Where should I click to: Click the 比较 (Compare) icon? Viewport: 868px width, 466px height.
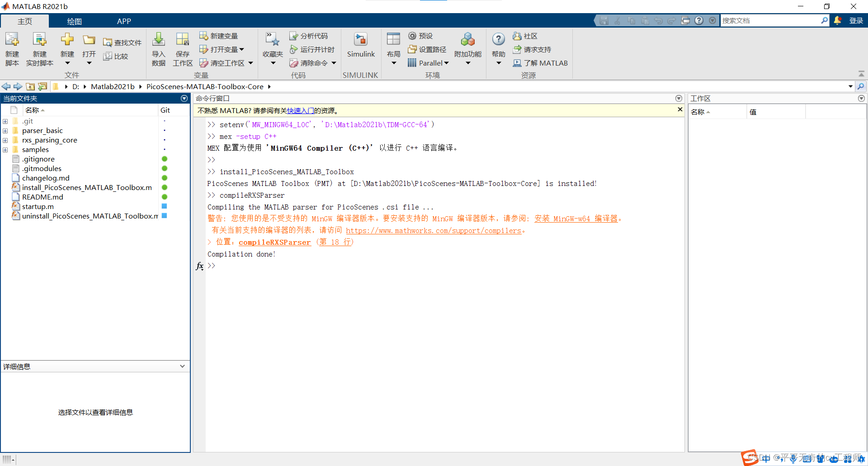tap(117, 56)
